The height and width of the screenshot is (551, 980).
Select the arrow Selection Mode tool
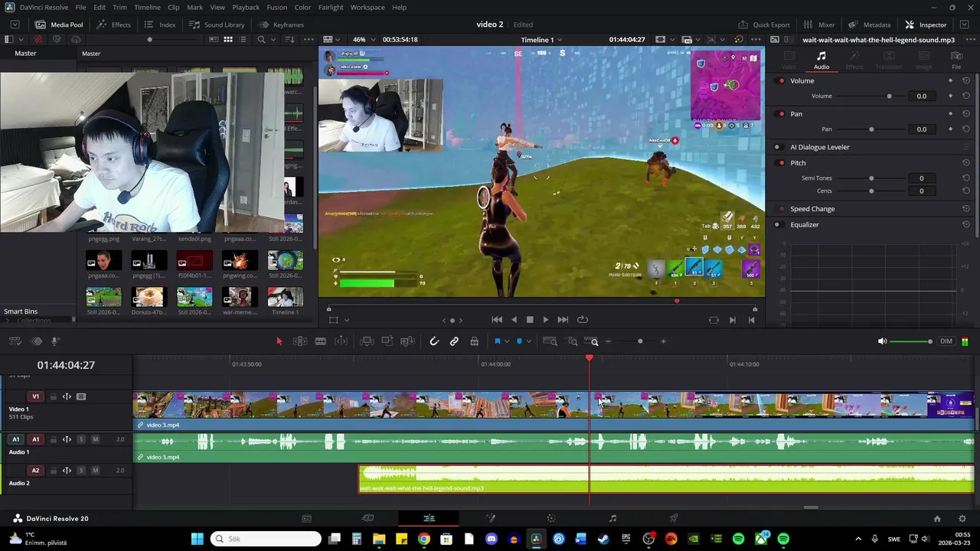coord(279,341)
